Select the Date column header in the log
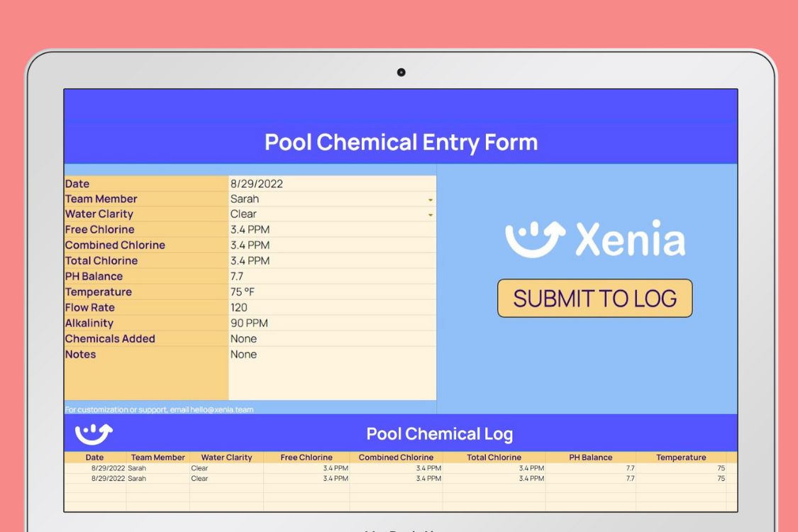This screenshot has height=532, width=798. 94,458
